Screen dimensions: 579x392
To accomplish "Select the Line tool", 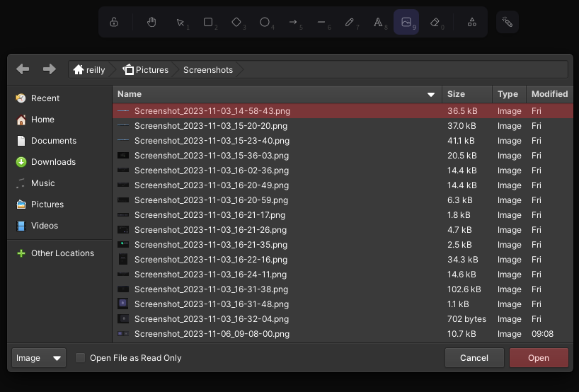I will (x=321, y=22).
